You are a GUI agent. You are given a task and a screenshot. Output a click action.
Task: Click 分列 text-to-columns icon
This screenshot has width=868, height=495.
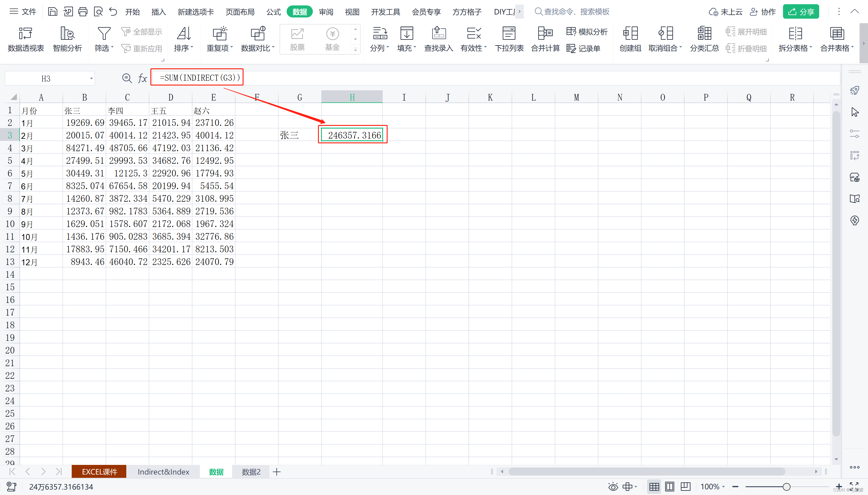point(380,34)
